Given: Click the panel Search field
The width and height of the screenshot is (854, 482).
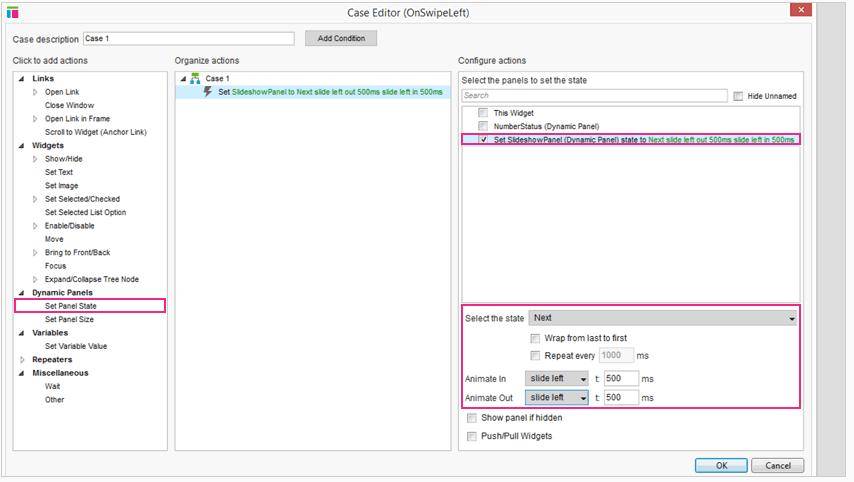Looking at the screenshot, I should (x=594, y=96).
